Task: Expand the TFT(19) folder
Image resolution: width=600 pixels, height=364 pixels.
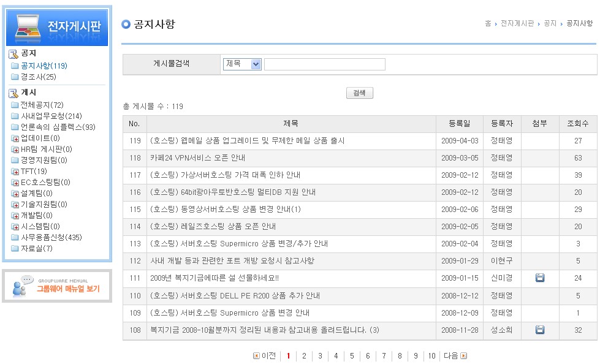Action: pyautogui.click(x=15, y=172)
